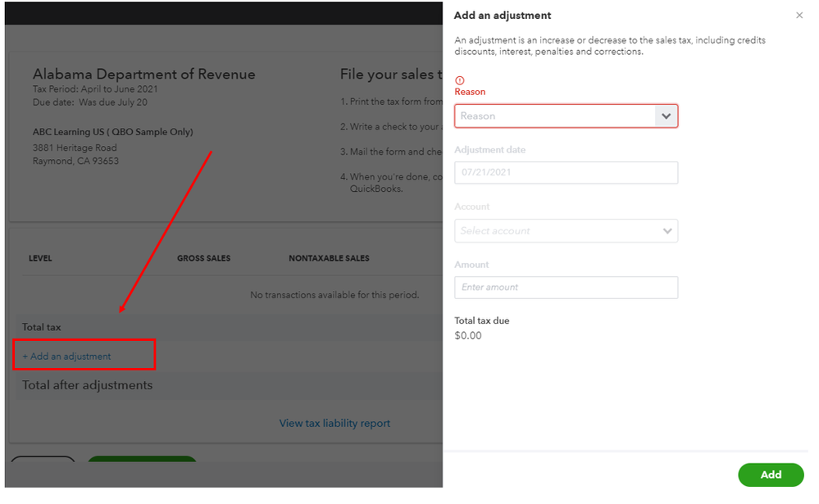
Task: Click the Total tax due label
Action: 481,320
